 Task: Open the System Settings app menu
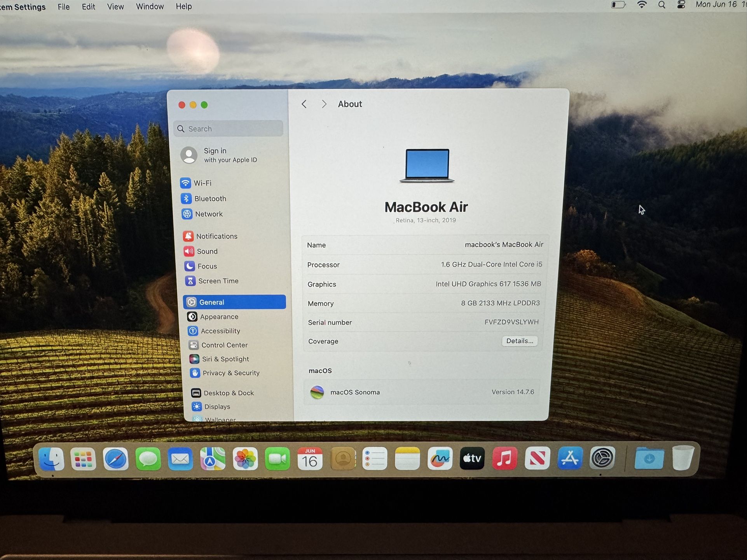(x=23, y=7)
